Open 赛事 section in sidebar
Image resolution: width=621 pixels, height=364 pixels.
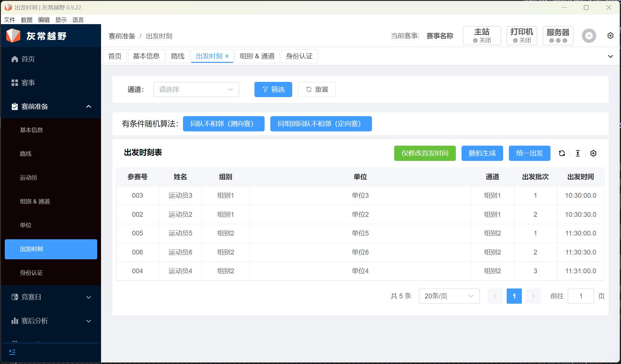[x=28, y=83]
